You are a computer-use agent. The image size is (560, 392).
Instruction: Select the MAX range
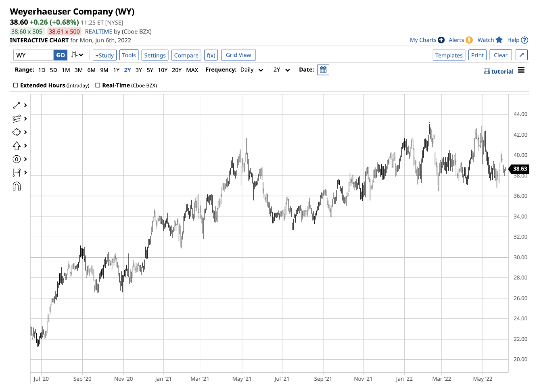(192, 70)
